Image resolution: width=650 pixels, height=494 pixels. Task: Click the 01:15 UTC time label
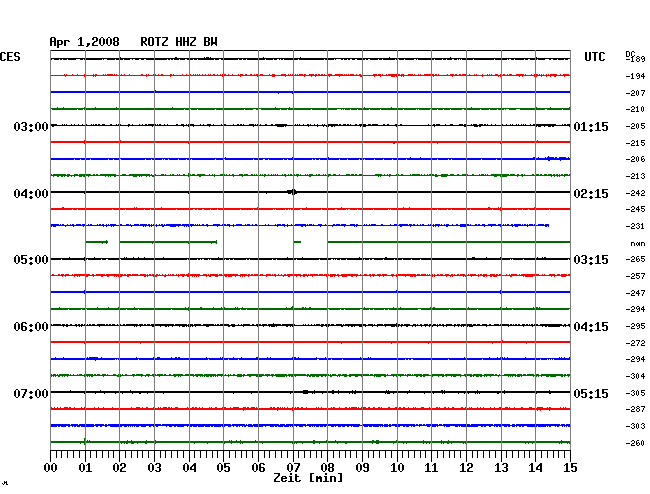click(591, 126)
